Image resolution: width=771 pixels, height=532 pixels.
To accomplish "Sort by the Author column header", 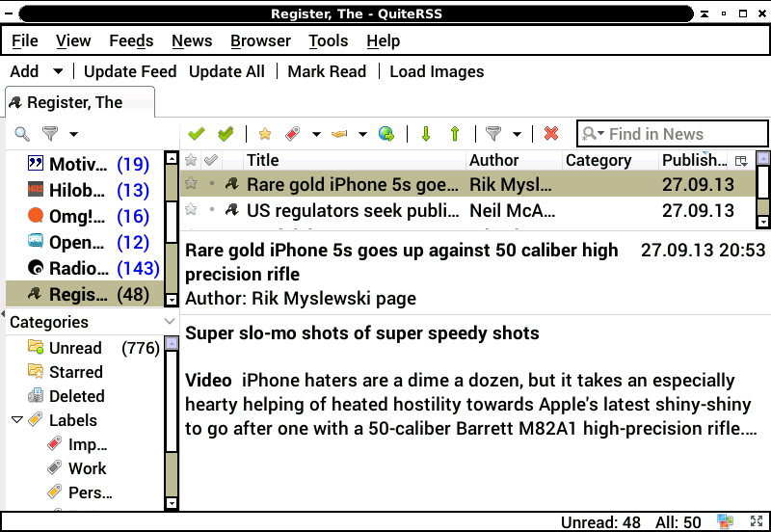I will (514, 160).
